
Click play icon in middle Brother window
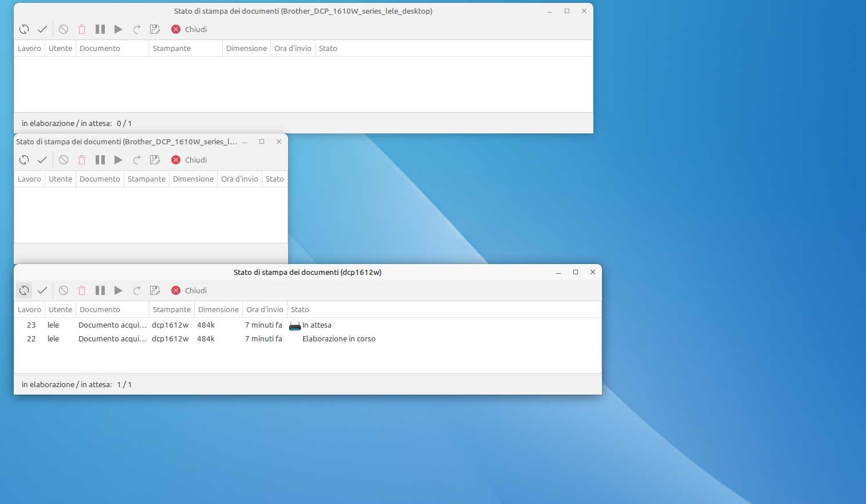click(119, 160)
